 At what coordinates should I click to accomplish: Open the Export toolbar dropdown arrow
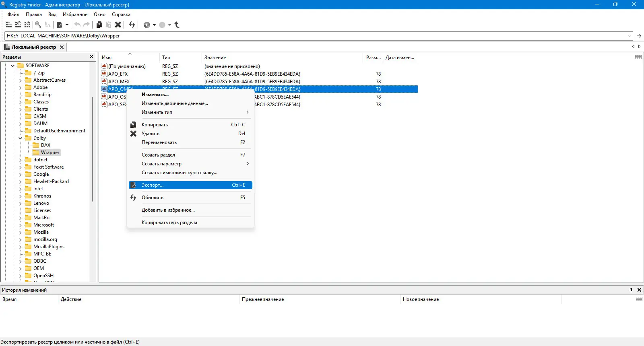click(x=67, y=25)
